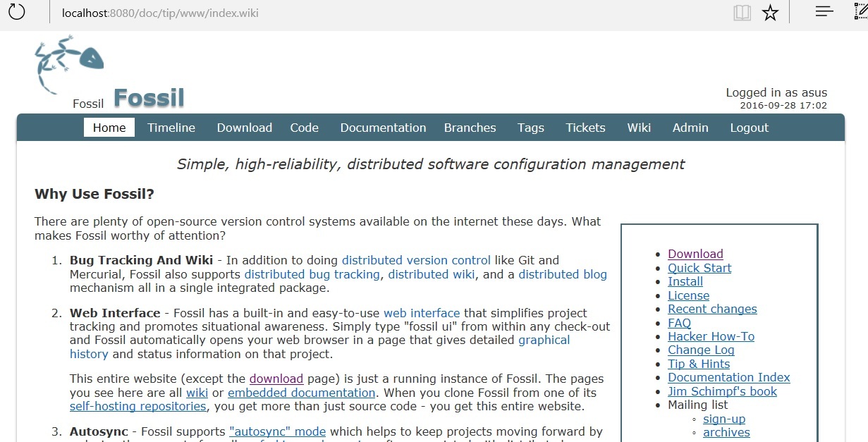Screen dimensions: 868x442
Task: Click the inline "download" link in paragraph
Action: coord(276,379)
